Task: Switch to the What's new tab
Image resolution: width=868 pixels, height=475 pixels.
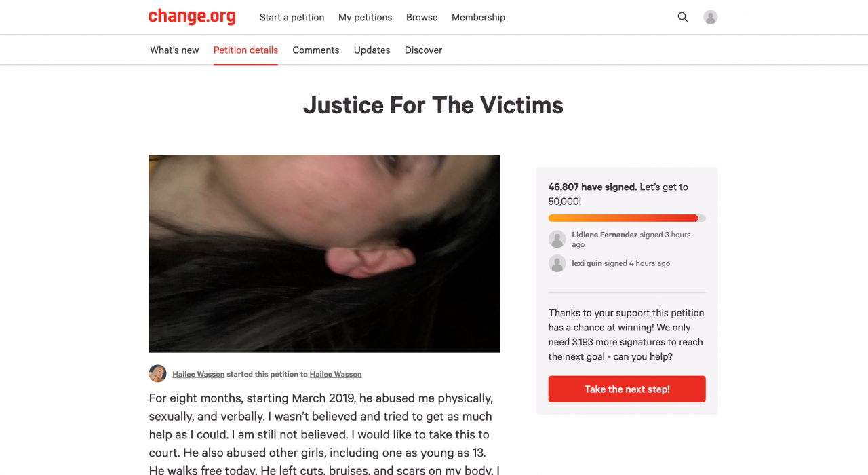Action: pos(174,50)
